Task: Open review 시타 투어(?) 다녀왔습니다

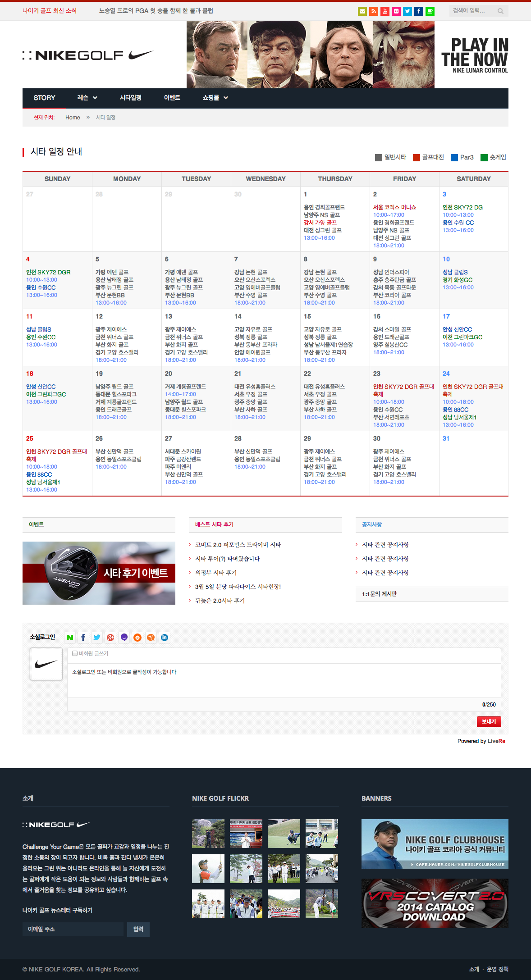Action: tap(227, 559)
